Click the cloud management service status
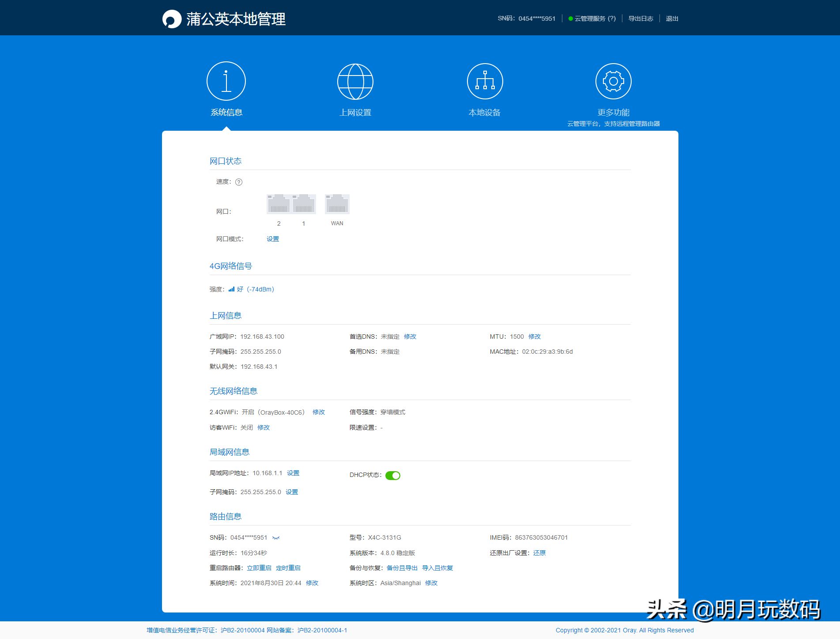840x639 pixels. 592,19
